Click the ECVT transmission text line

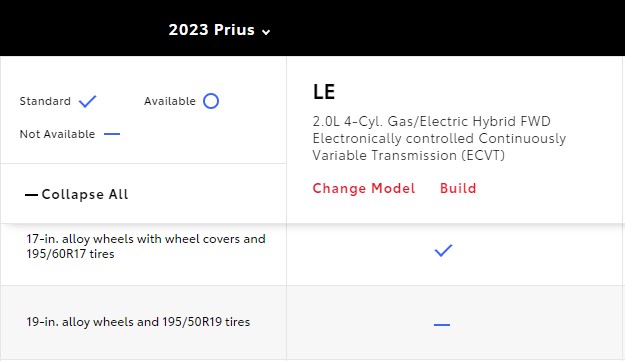click(x=409, y=155)
